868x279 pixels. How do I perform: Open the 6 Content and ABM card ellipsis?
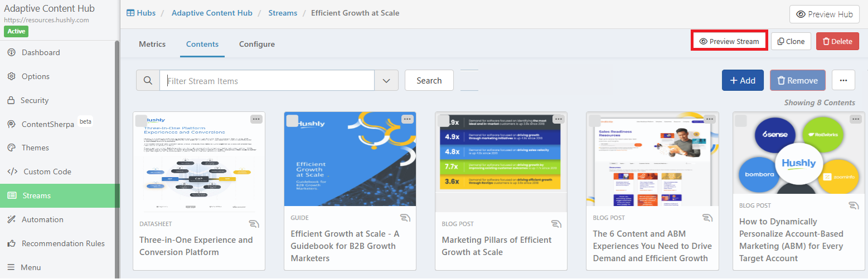click(710, 119)
